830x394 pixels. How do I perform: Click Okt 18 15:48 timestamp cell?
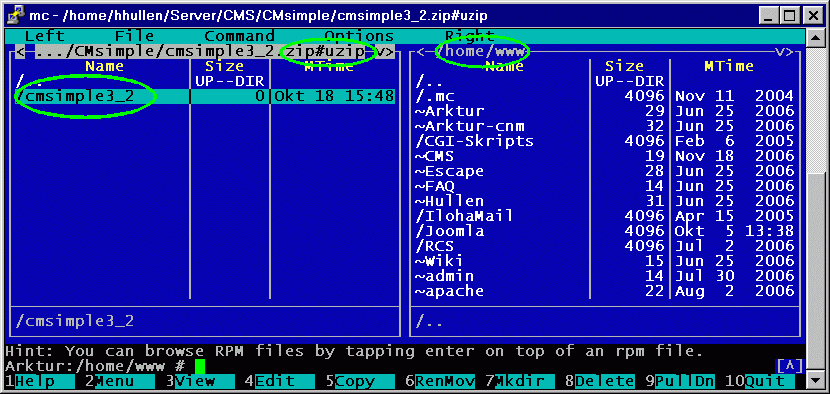click(x=334, y=96)
